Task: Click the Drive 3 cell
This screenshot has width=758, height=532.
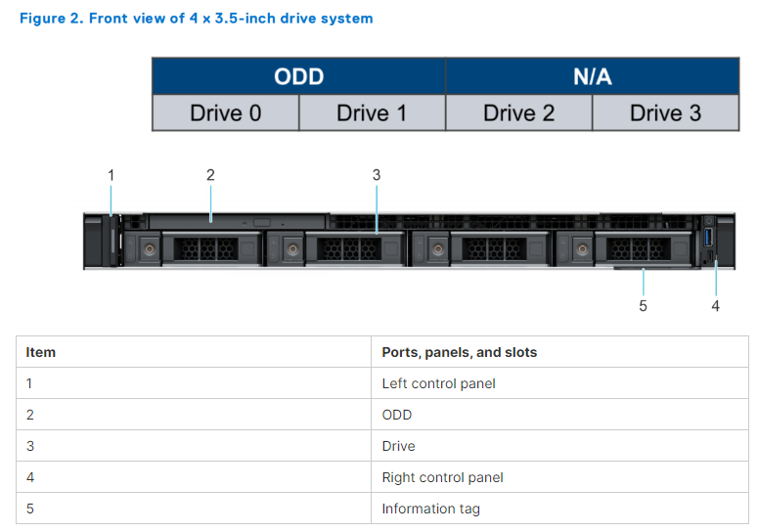Action: [665, 113]
